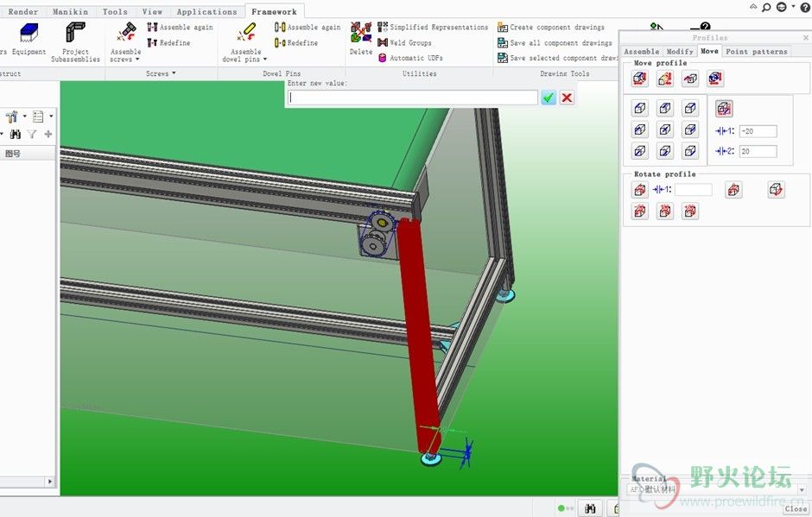Open the Tools ribbon tab
The width and height of the screenshot is (812, 517).
click(x=115, y=11)
